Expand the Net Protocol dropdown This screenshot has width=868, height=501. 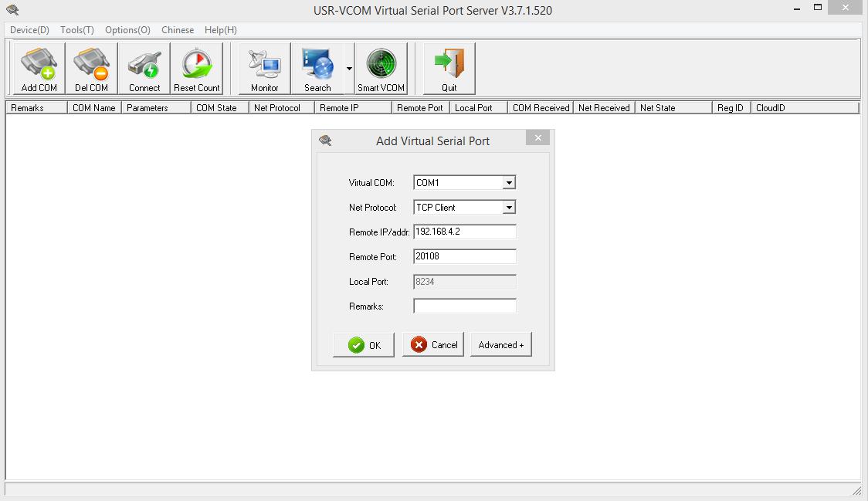point(509,208)
